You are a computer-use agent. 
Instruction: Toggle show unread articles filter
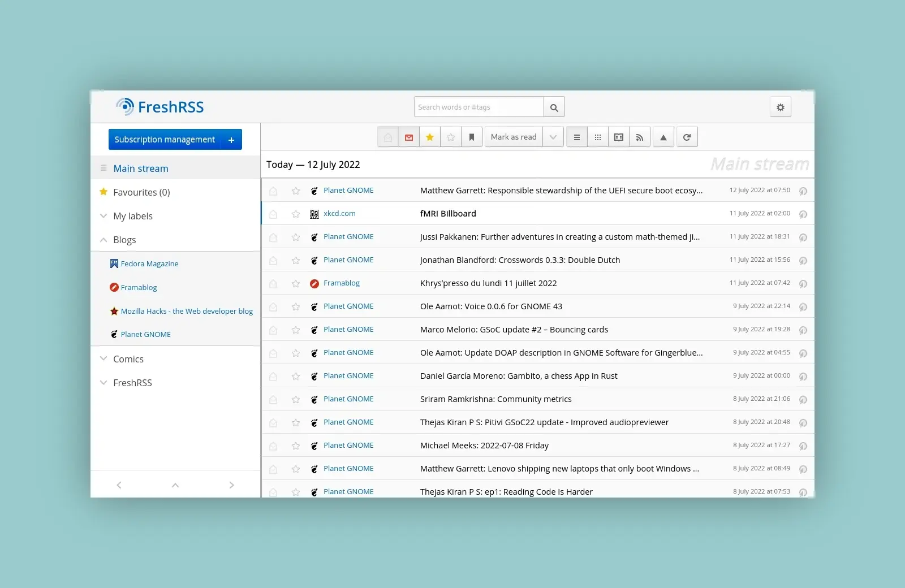(x=409, y=137)
